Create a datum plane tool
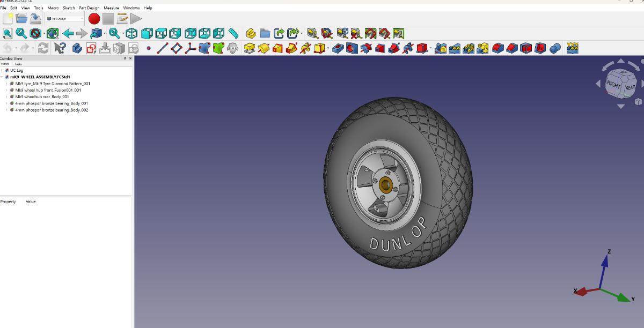The image size is (644, 328). (x=177, y=48)
